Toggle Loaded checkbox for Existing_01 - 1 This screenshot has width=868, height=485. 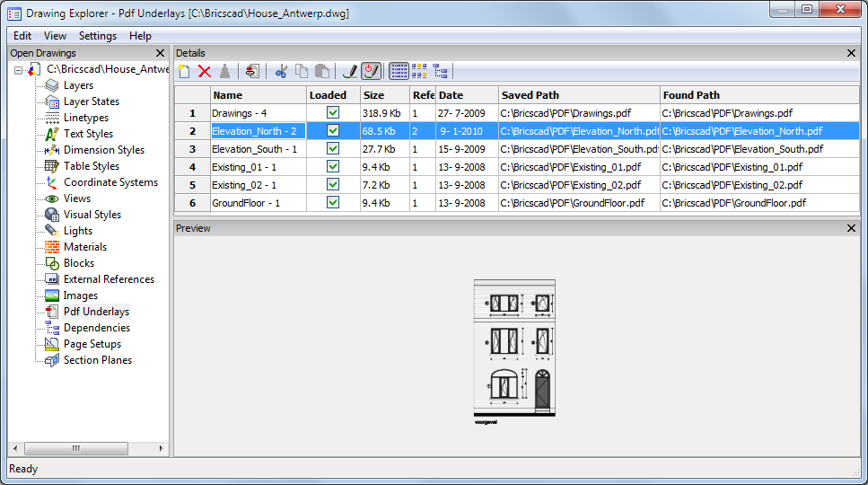333,167
